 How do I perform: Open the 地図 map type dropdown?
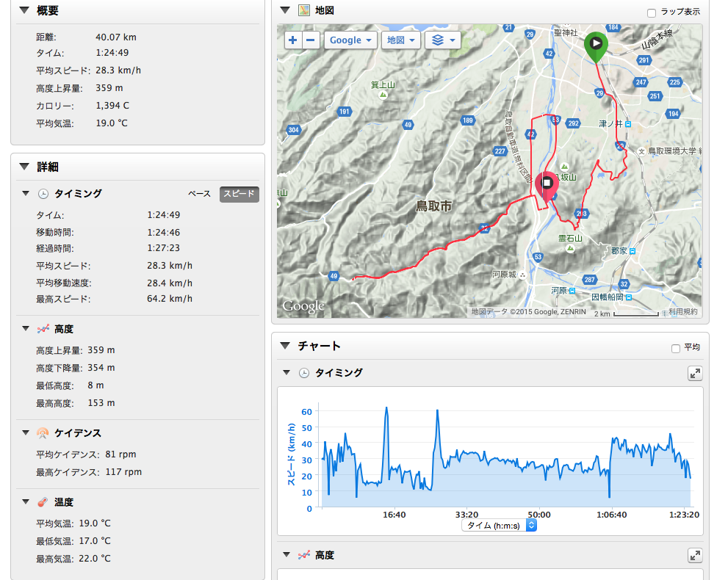(401, 40)
